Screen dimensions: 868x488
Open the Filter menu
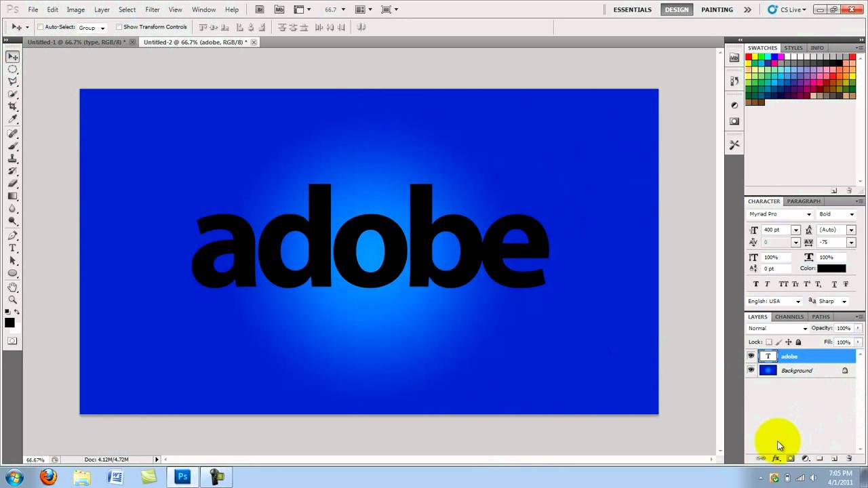(x=153, y=9)
